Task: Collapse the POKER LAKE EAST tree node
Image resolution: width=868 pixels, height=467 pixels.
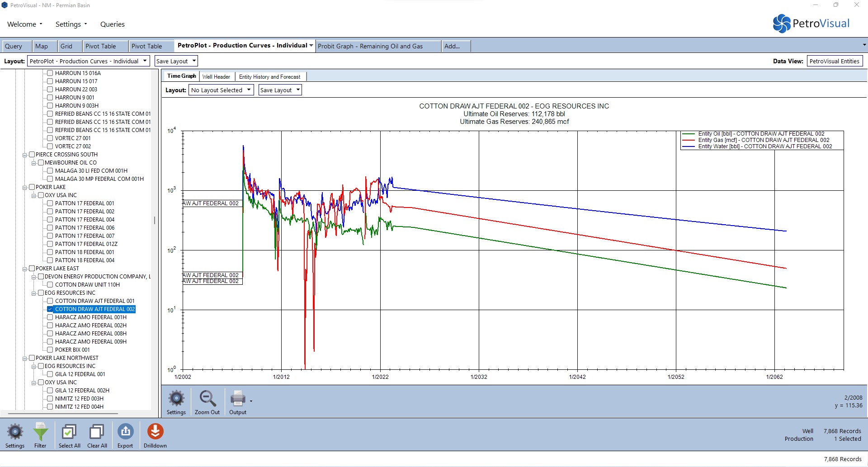Action: point(25,269)
